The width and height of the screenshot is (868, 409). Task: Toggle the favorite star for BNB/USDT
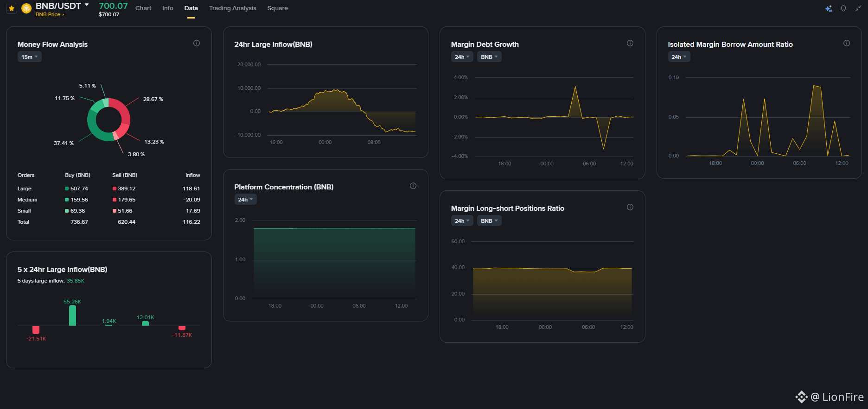point(12,8)
